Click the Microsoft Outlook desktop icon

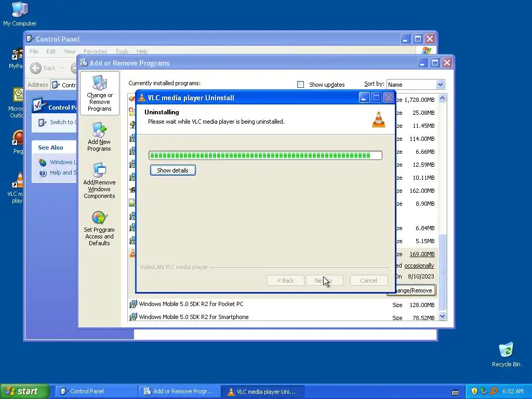(x=16, y=103)
